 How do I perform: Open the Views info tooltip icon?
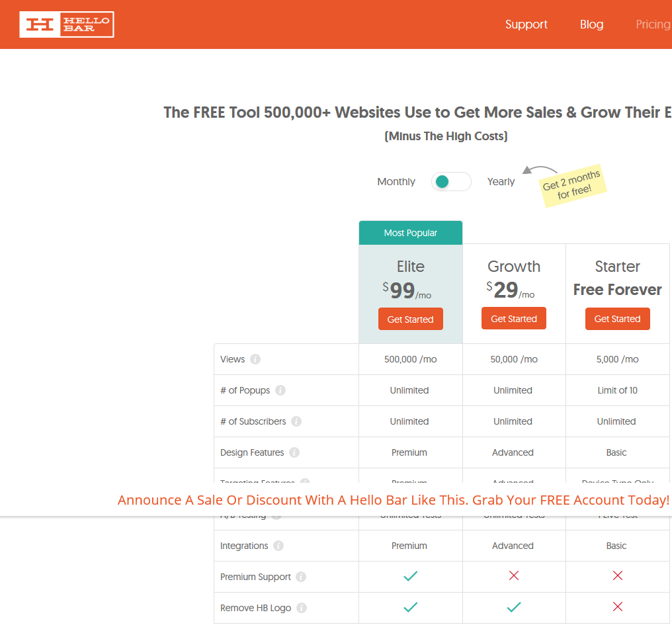pos(257,358)
